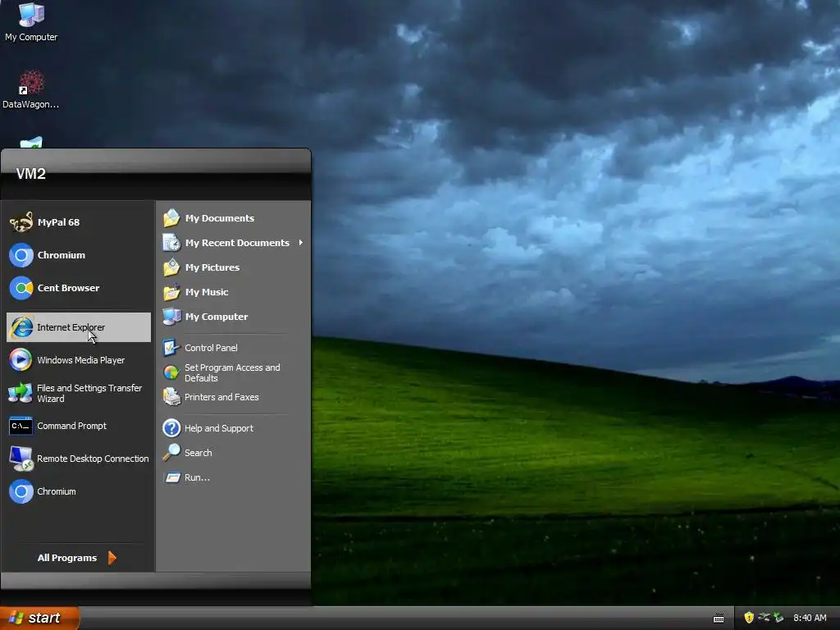Open My Music folder
This screenshot has width=840, height=630.
(x=233, y=292)
